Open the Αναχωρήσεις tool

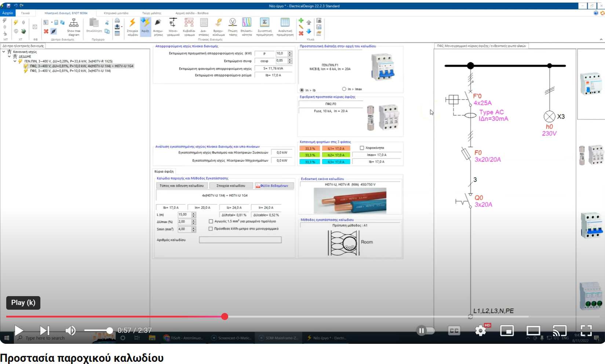click(158, 26)
